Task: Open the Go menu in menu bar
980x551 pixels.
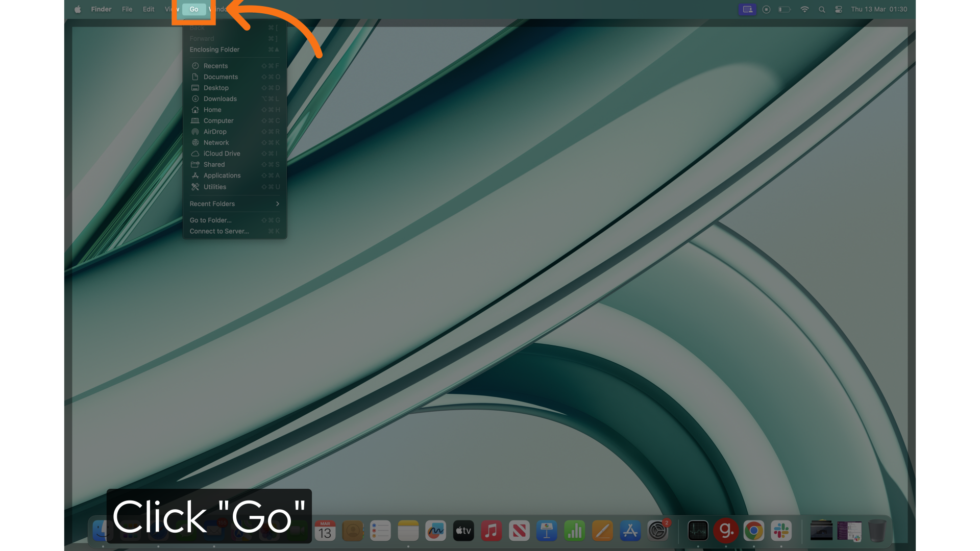Action: [194, 9]
